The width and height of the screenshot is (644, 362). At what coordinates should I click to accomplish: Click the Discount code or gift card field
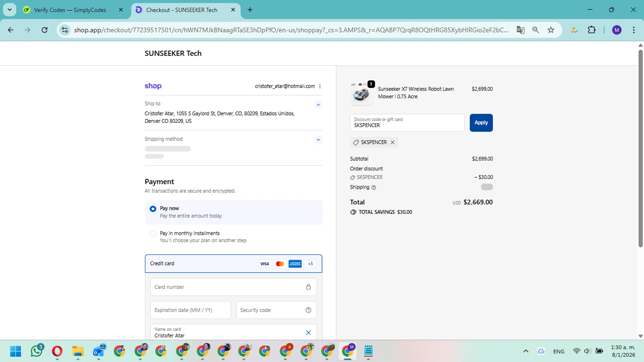407,123
